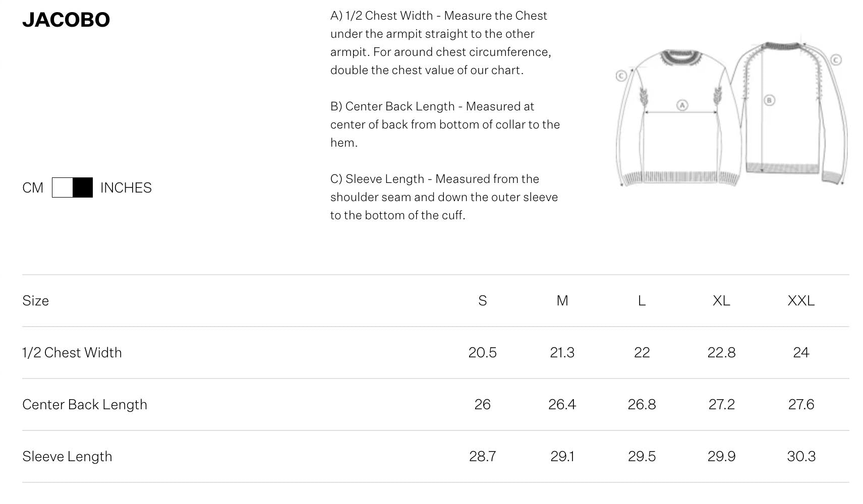The width and height of the screenshot is (863, 504).
Task: Select the S size column header
Action: point(482,300)
